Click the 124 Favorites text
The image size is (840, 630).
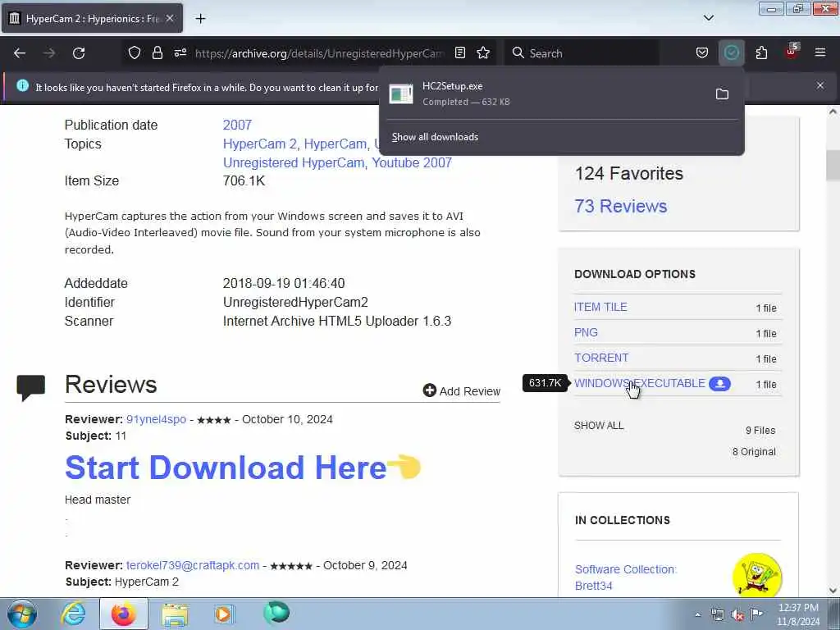click(x=629, y=174)
